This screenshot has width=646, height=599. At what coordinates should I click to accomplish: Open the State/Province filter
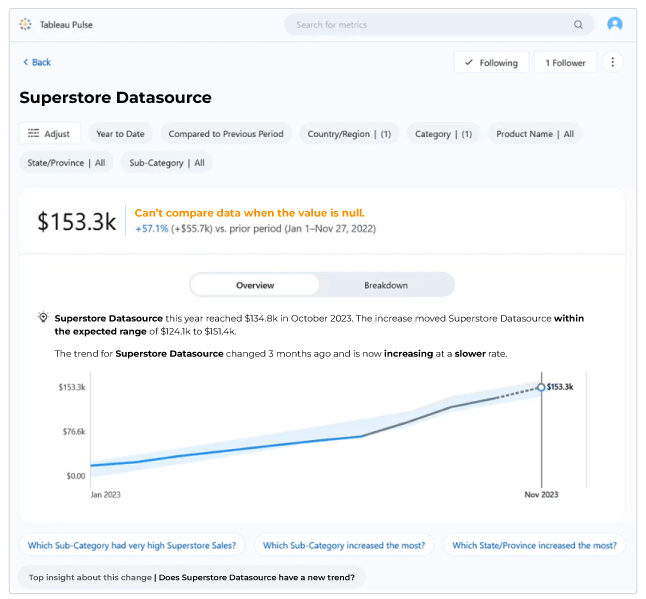tap(66, 163)
